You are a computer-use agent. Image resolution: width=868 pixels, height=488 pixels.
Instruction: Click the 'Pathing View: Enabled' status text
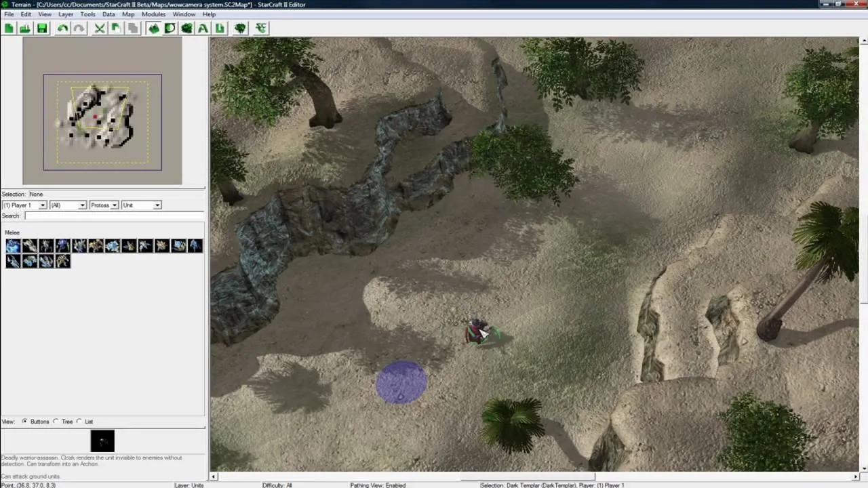[378, 485]
